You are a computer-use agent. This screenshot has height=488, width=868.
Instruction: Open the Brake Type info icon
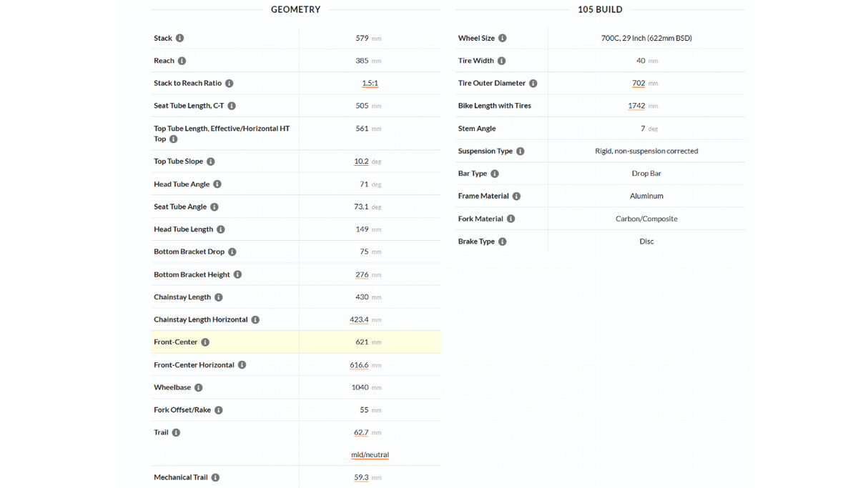(x=502, y=241)
